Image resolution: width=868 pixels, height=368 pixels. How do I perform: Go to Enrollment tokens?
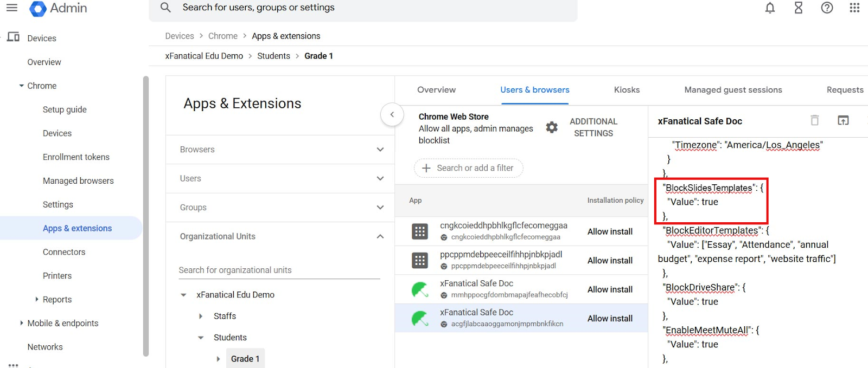click(x=76, y=157)
